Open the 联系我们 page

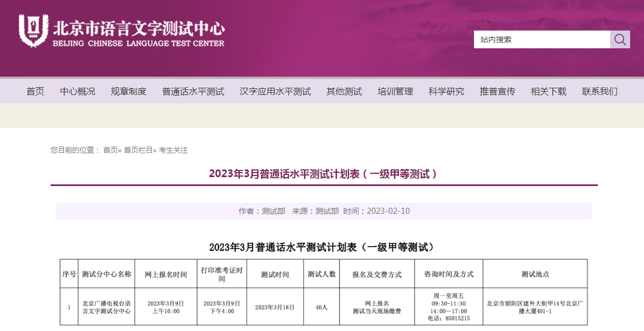pos(600,92)
